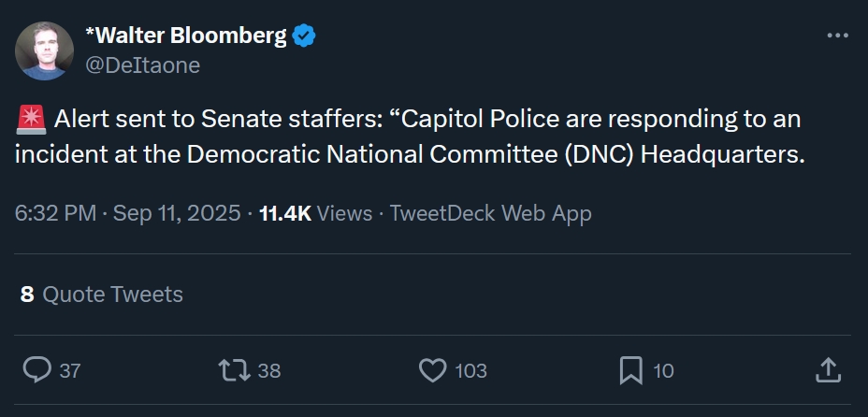
Task: Click the blue verified badge
Action: pyautogui.click(x=304, y=36)
